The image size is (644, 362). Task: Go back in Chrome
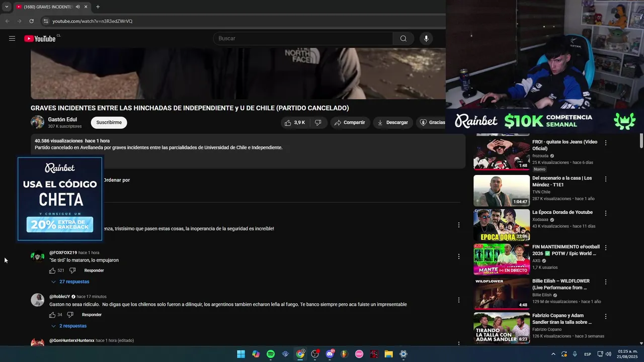[7, 21]
